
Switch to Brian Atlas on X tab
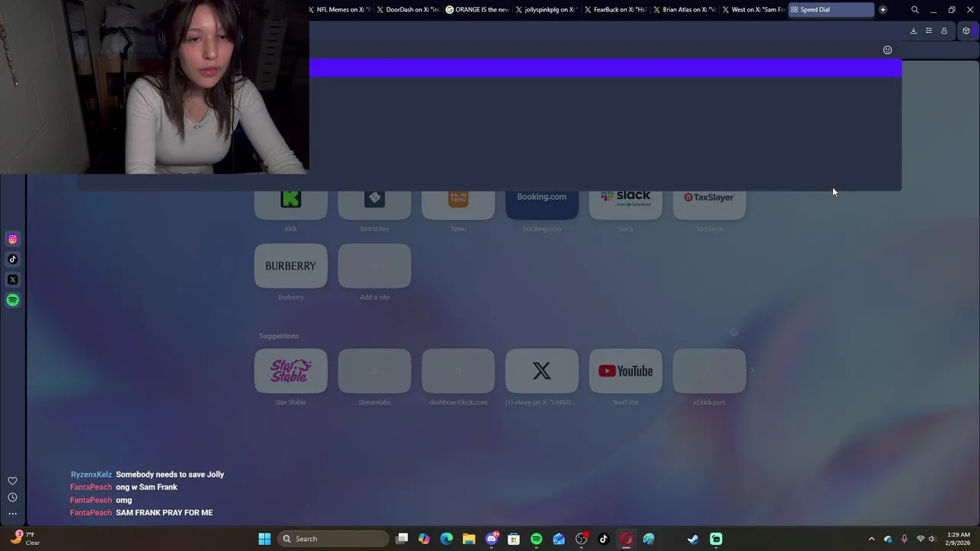click(x=684, y=10)
